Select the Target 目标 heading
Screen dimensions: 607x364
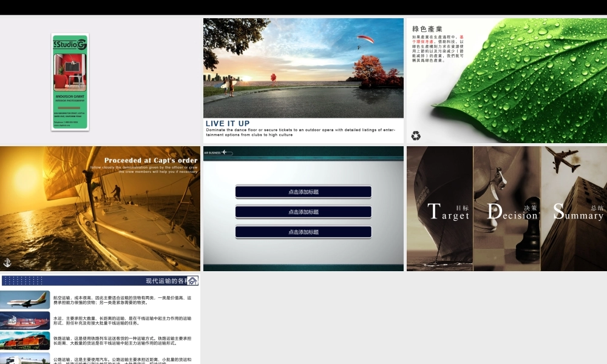pyautogui.click(x=449, y=212)
